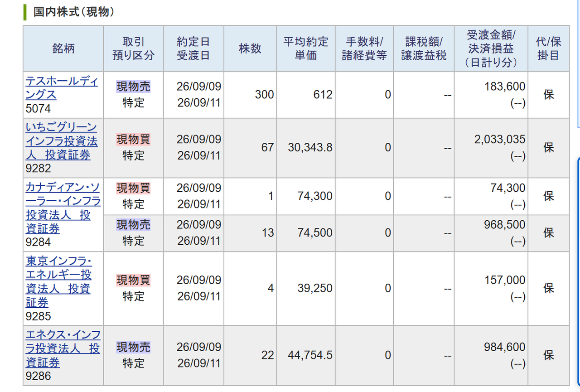This screenshot has height=392, width=580.
Task: Click the average price 39,250
Action: pos(315,288)
